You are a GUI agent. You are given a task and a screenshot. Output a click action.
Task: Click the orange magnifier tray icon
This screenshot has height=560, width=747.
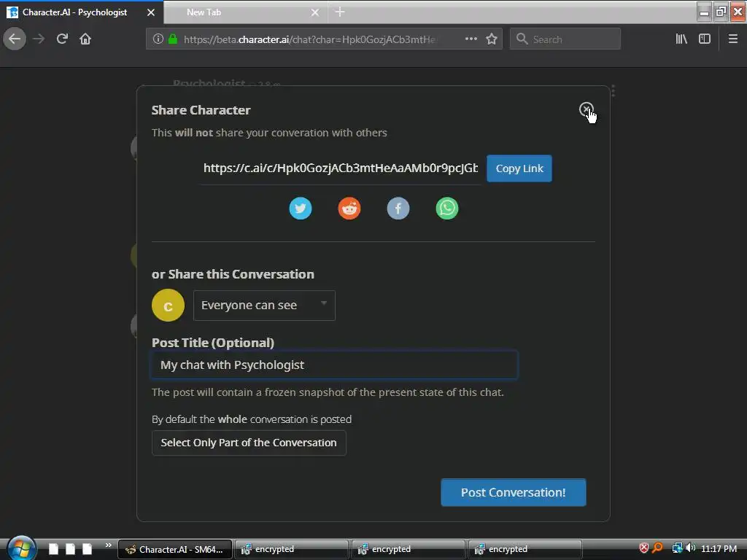pos(657,548)
